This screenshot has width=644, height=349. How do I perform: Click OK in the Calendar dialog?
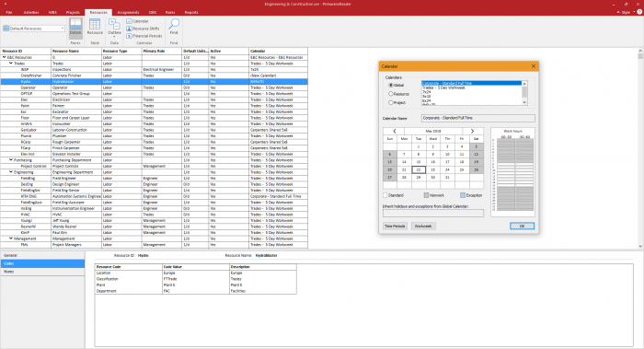click(522, 227)
